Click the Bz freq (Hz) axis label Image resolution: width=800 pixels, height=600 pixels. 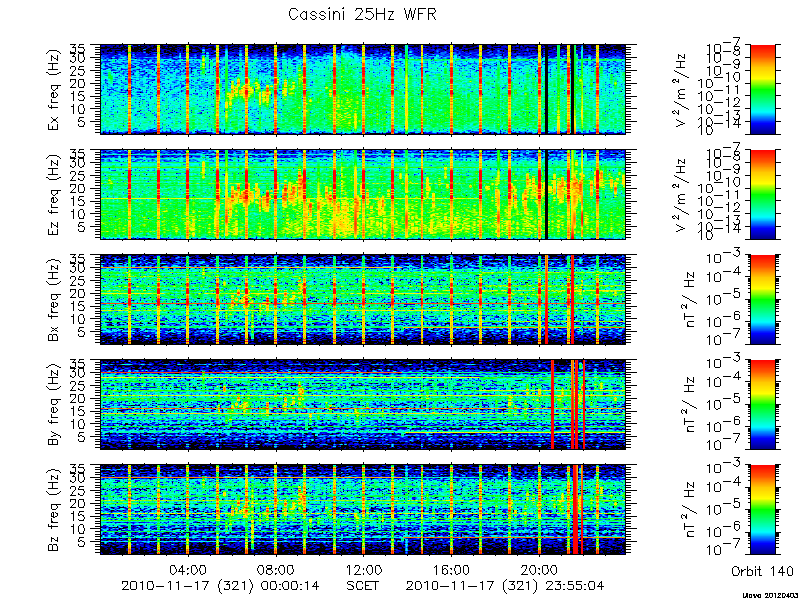pos(55,510)
